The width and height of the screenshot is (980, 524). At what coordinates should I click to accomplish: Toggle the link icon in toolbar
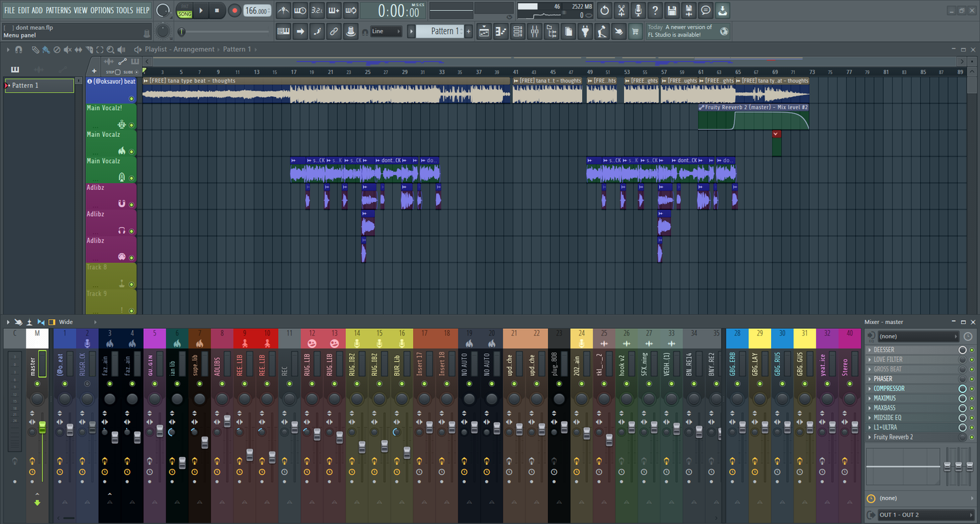334,31
